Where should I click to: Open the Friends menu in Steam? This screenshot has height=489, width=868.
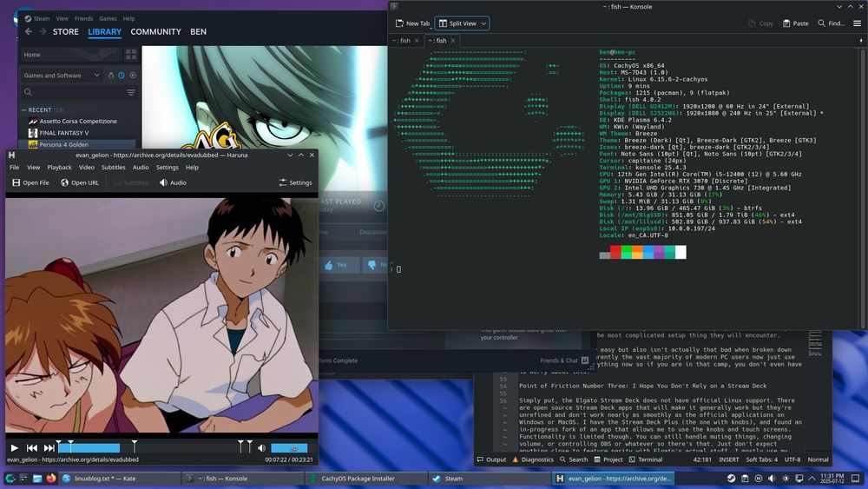[x=83, y=18]
